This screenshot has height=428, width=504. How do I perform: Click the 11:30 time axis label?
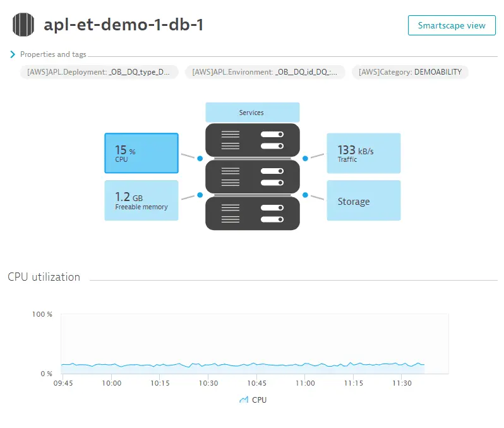coord(402,383)
